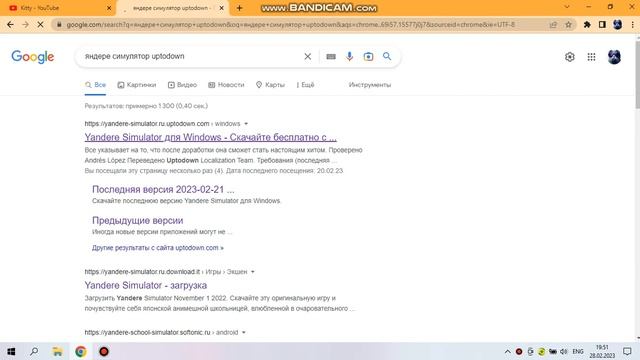This screenshot has height=360, width=640.
Task: Open Chrome from the taskbar
Action: (x=81, y=351)
